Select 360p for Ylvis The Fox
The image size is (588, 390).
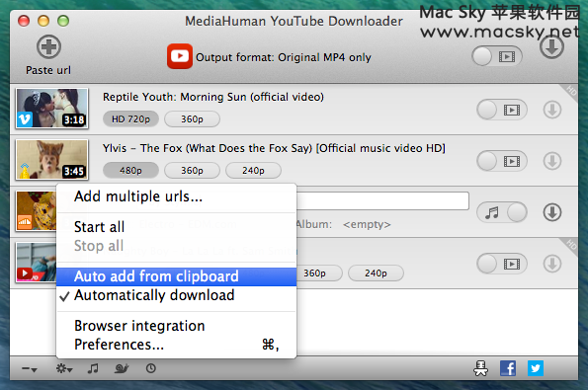[192, 171]
